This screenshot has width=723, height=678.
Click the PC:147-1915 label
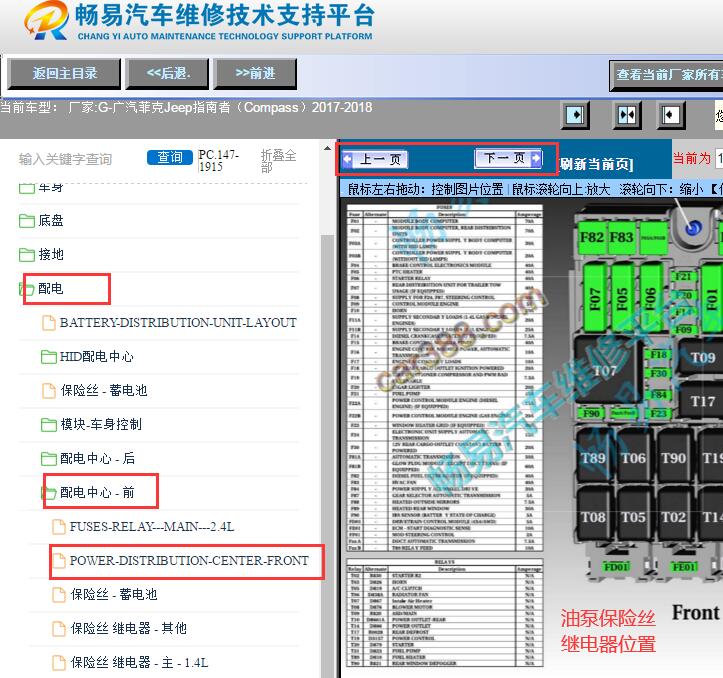click(218, 161)
